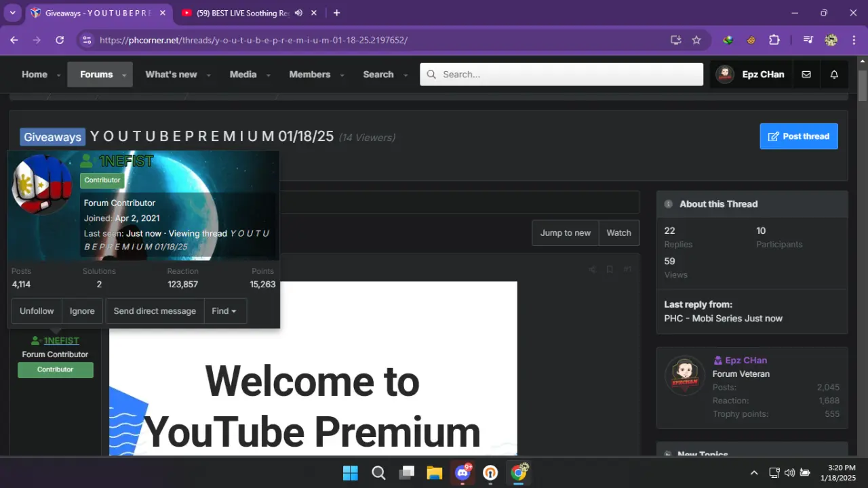Open Windows taskbar search

click(378, 472)
